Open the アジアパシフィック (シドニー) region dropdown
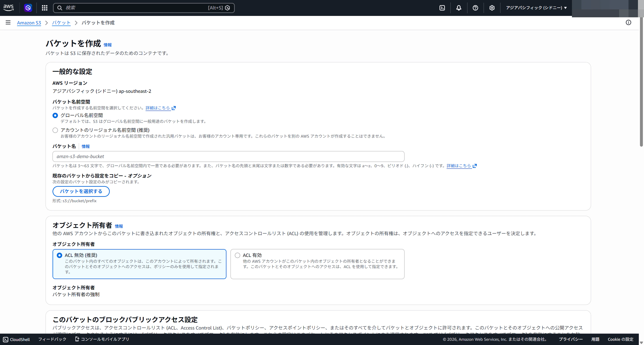Image resolution: width=644 pixels, height=345 pixels. pos(536,8)
